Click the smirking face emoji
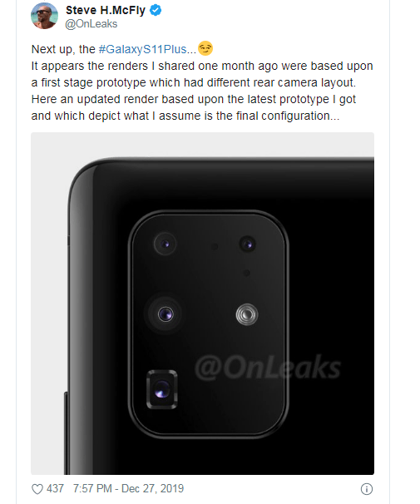Viewport: 420px width, 504px height. pyautogui.click(x=205, y=48)
